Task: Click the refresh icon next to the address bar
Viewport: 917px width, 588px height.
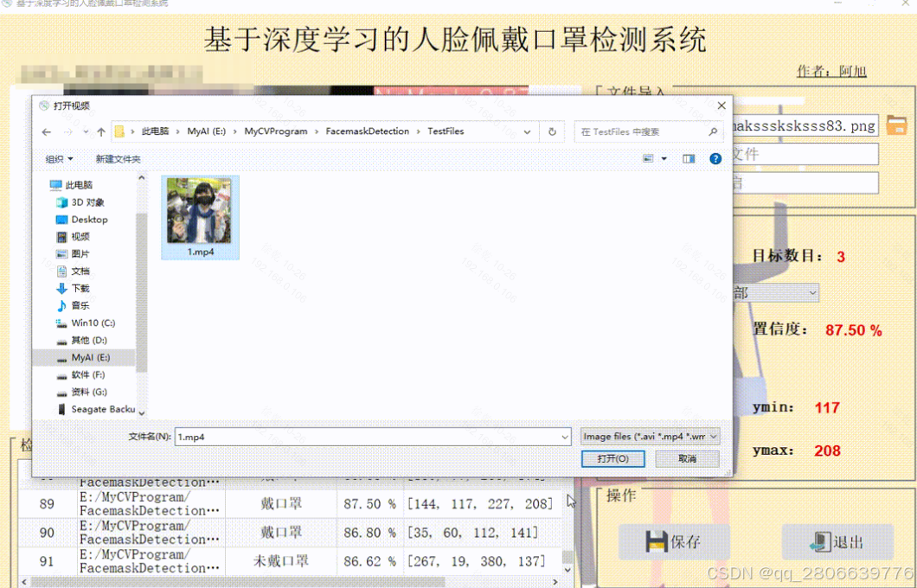Action: pyautogui.click(x=551, y=131)
